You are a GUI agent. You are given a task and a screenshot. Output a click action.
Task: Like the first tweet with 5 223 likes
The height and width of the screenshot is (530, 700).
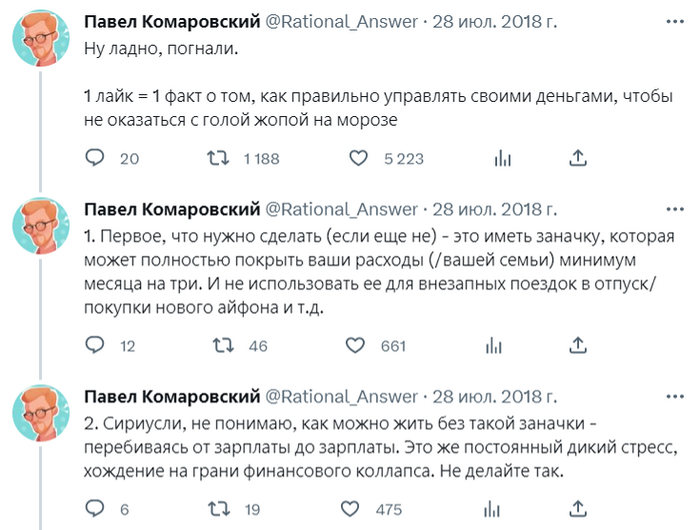(x=357, y=158)
